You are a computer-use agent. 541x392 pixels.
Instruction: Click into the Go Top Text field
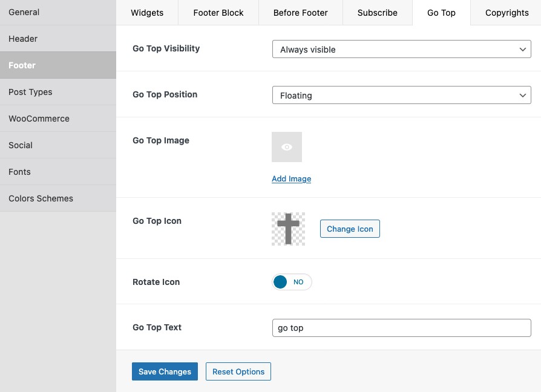coord(402,328)
